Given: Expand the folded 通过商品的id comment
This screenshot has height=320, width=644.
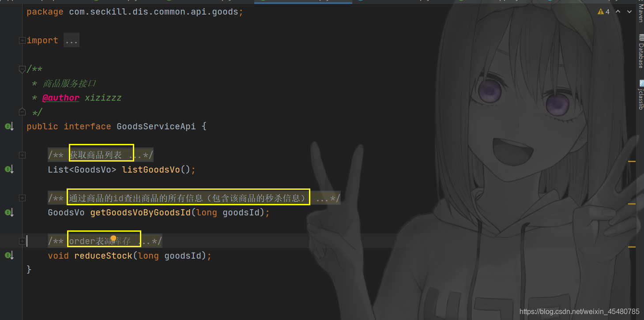Looking at the screenshot, I should [22, 198].
